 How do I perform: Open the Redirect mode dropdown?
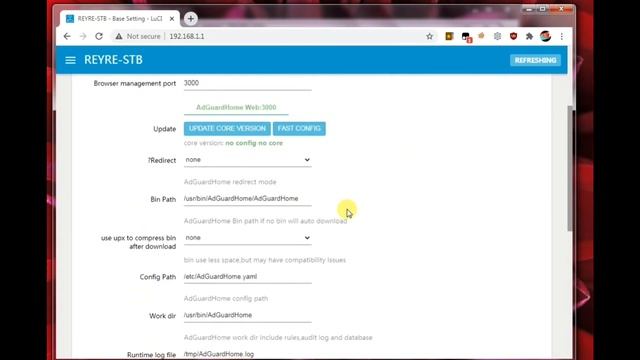247,160
